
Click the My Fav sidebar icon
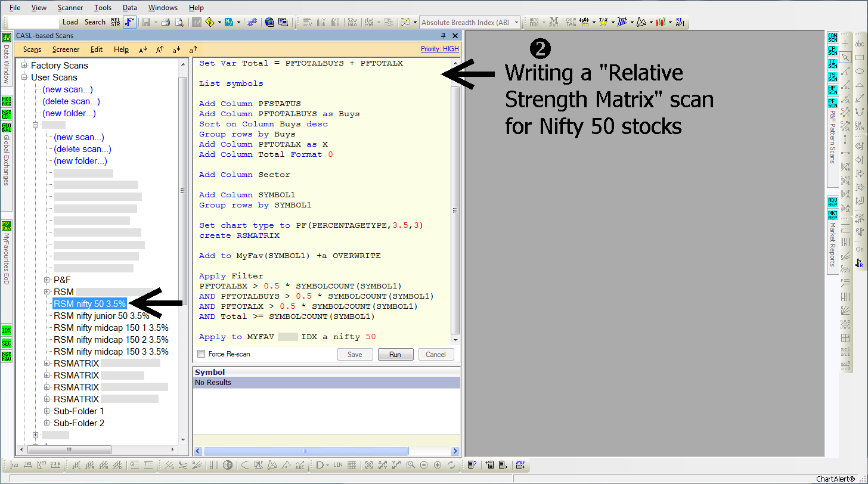pos(7,226)
